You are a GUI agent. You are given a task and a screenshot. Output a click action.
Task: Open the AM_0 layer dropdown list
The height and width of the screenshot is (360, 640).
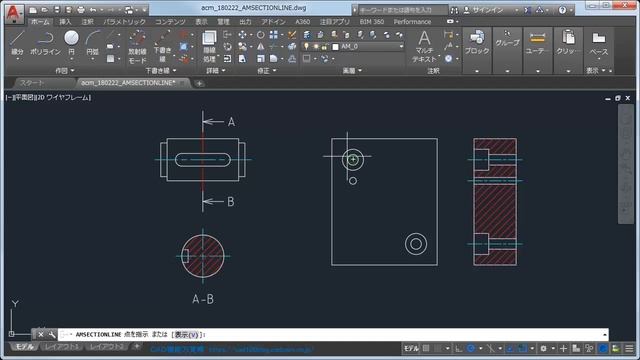coord(402,47)
